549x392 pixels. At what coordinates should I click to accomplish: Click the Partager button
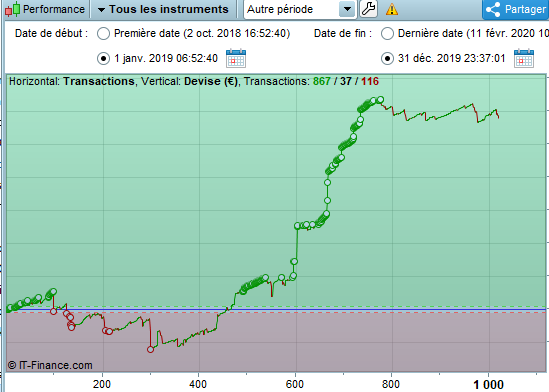pyautogui.click(x=515, y=9)
